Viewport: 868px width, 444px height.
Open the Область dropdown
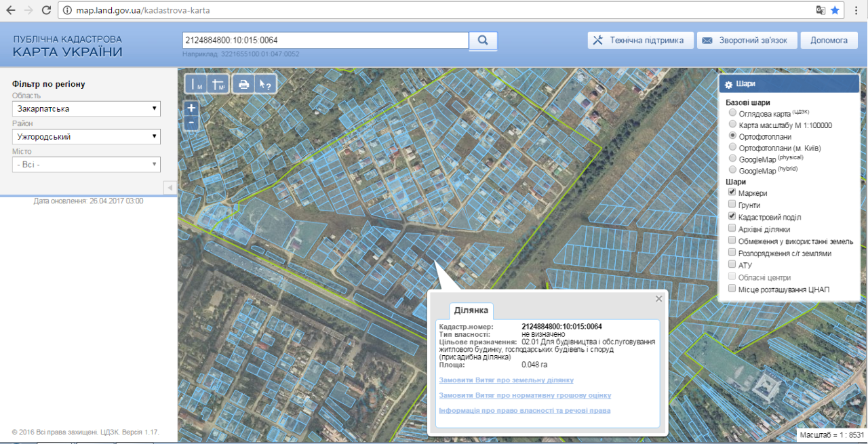[86, 108]
